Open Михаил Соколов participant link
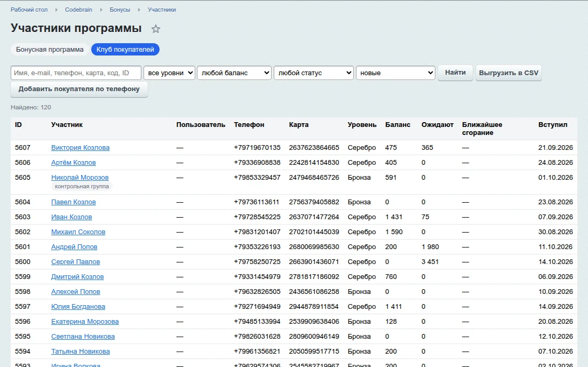Image resolution: width=588 pixels, height=367 pixels. (x=78, y=232)
